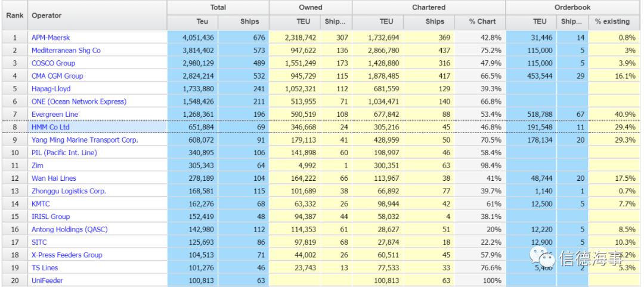Open Zhonggu Logistics Corp. link

point(69,191)
